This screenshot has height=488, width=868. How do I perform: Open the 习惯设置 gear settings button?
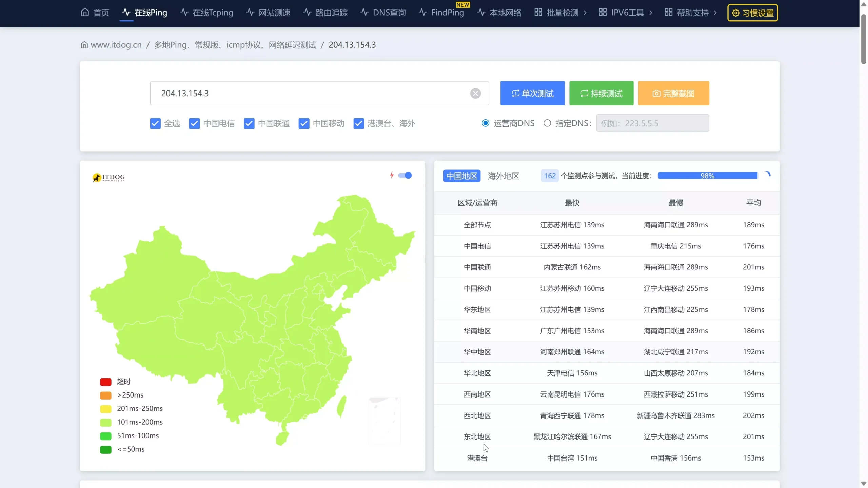(x=752, y=13)
